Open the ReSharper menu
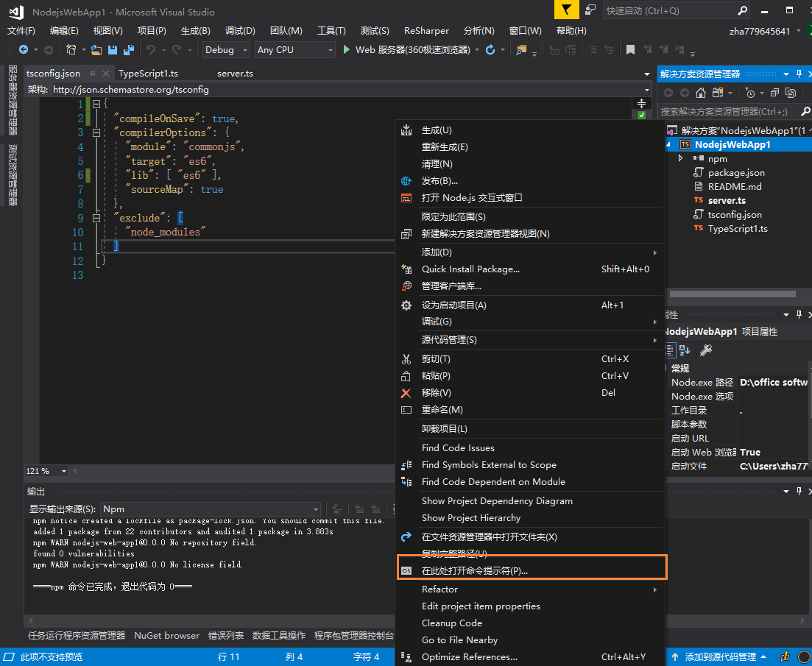This screenshot has height=666, width=812. pos(426,30)
